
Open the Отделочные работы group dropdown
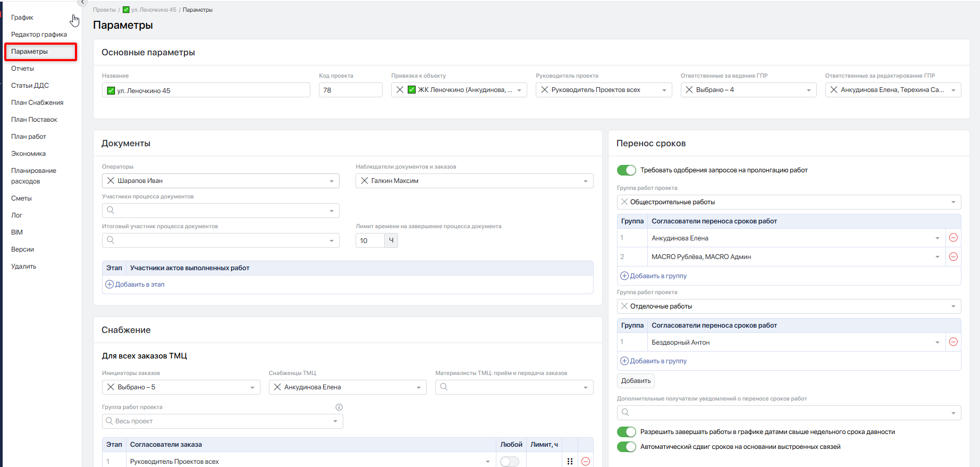[953, 306]
